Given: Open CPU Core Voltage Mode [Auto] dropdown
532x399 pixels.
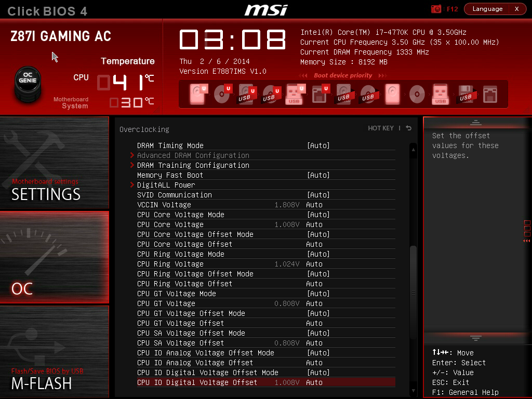Looking at the screenshot, I should coord(318,215).
